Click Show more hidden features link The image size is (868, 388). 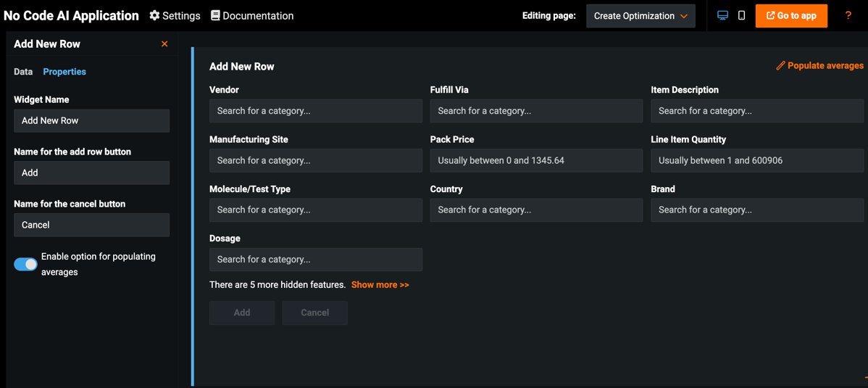(x=380, y=285)
